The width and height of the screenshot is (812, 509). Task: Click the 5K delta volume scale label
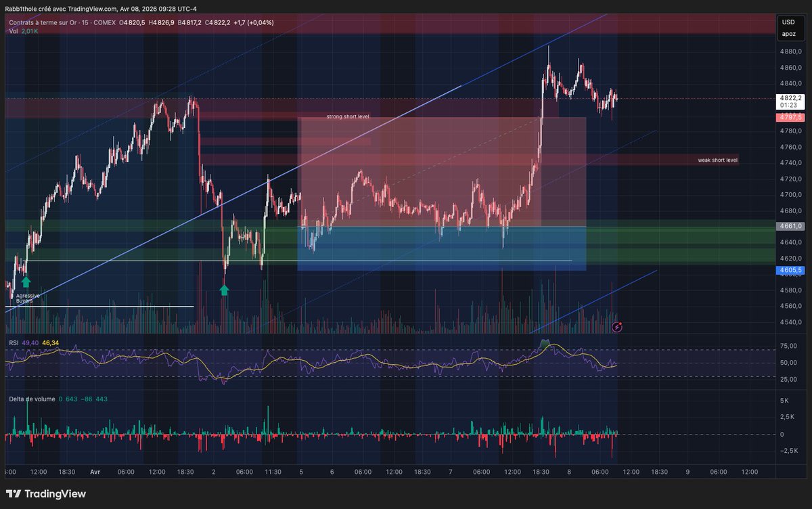(784, 401)
